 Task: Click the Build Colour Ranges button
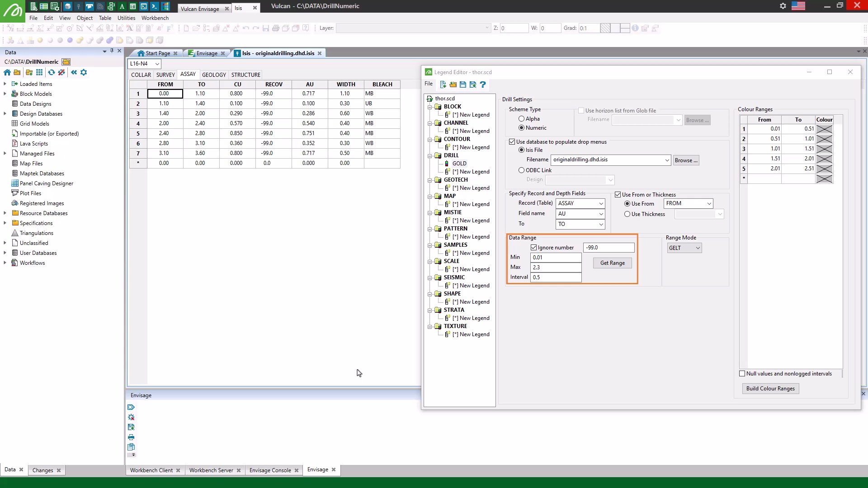pyautogui.click(x=770, y=389)
